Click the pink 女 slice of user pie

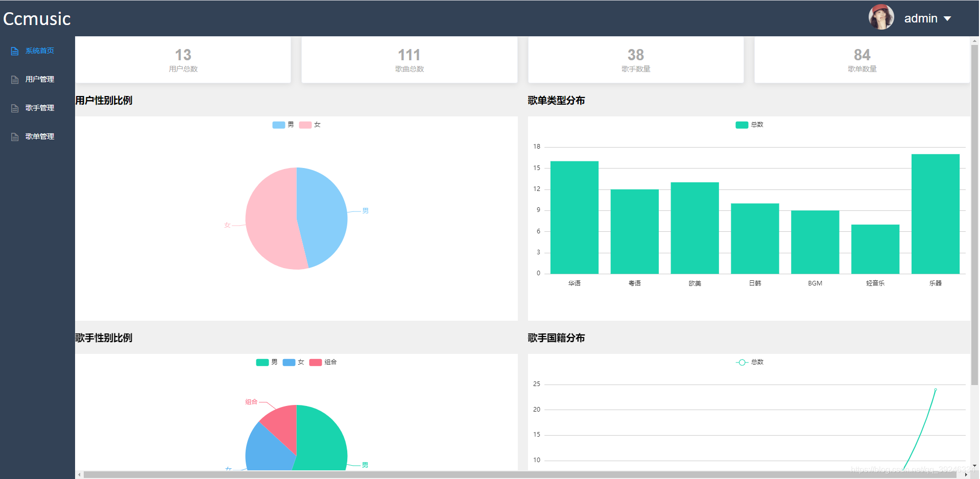(271, 220)
